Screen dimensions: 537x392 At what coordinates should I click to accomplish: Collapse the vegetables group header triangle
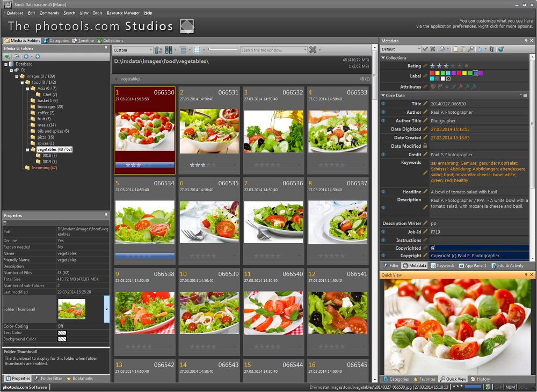click(117, 79)
